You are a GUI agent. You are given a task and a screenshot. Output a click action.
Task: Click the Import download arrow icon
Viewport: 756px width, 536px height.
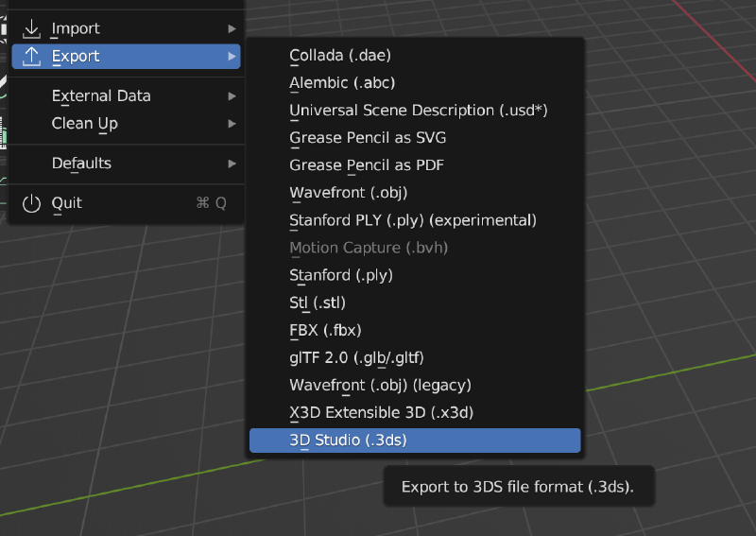point(31,29)
